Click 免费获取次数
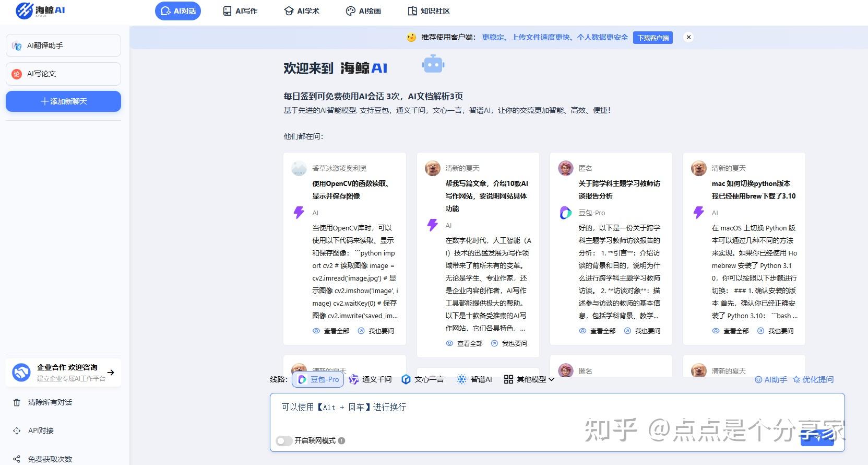The width and height of the screenshot is (868, 465). 50,459
